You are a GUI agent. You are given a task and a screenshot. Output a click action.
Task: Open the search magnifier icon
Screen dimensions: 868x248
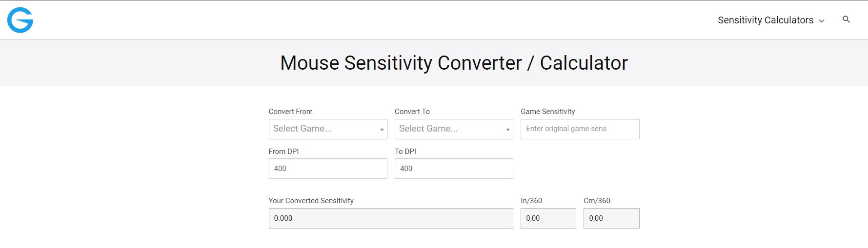[x=846, y=19]
